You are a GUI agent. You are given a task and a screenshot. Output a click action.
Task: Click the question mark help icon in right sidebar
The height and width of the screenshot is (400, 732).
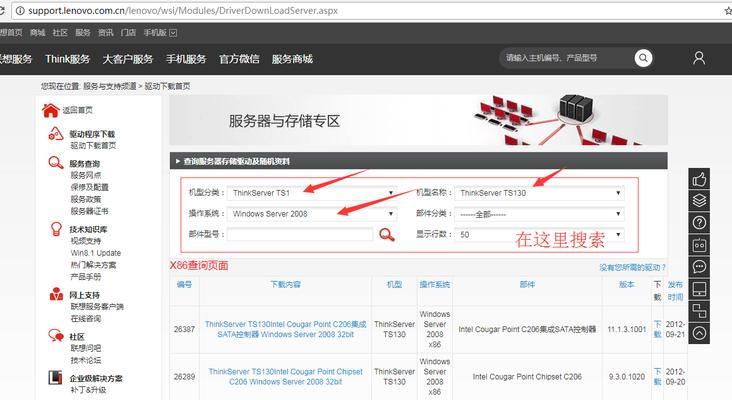pos(699,223)
